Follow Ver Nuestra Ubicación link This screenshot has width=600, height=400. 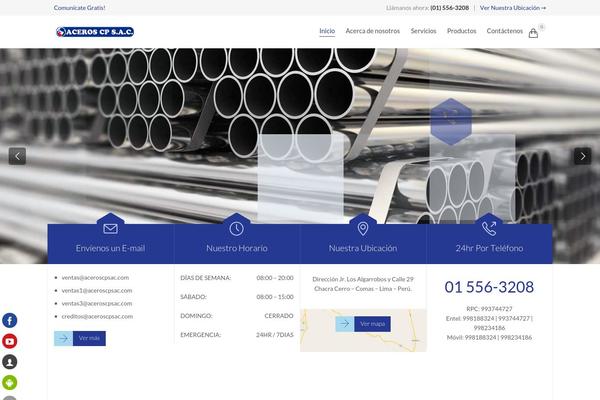click(x=513, y=8)
